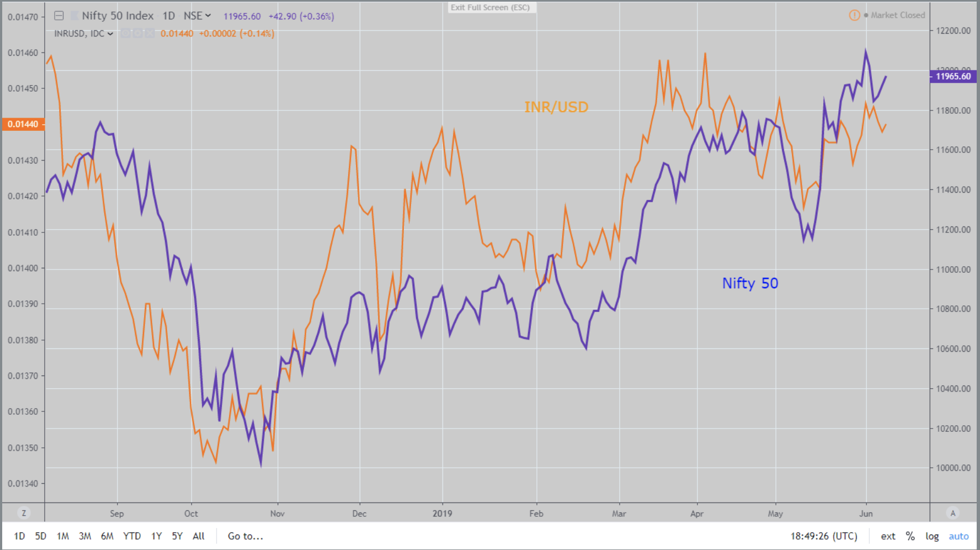The width and height of the screenshot is (980, 550).
Task: Click the 18:49:26 (UTC) clock
Action: point(824,536)
